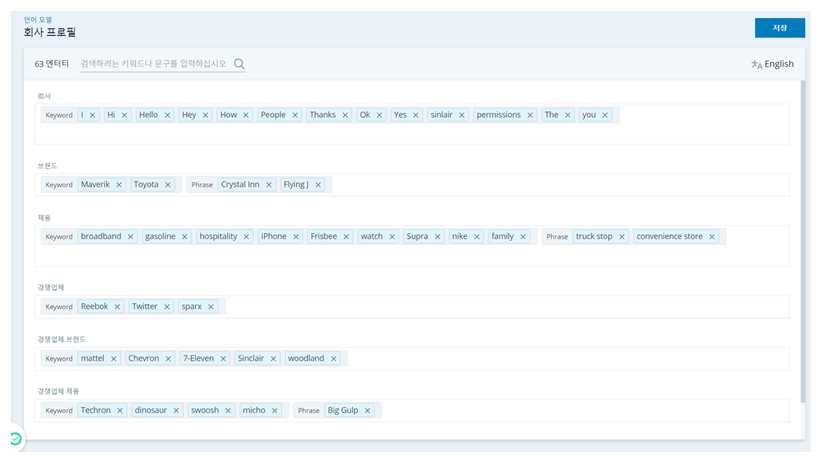Delete the 'swoosh' competitor product tag
Screen dimensions: 816x458
coord(228,411)
